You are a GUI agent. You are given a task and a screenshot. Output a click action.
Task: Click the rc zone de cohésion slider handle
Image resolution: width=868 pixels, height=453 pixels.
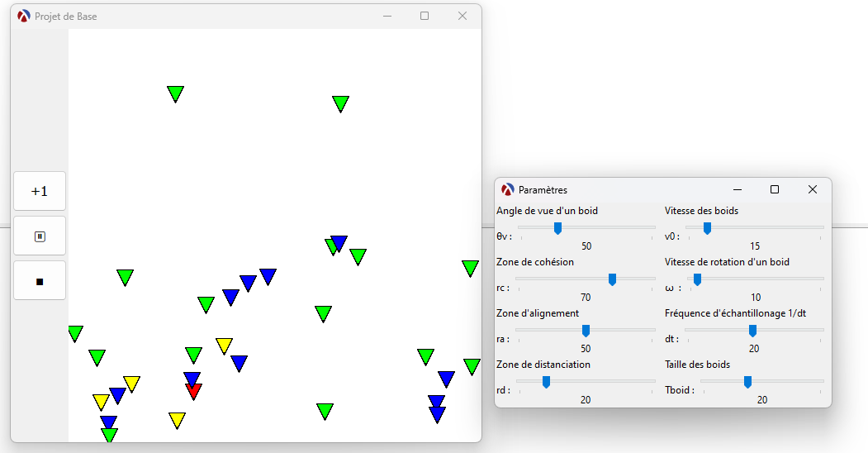(x=612, y=279)
